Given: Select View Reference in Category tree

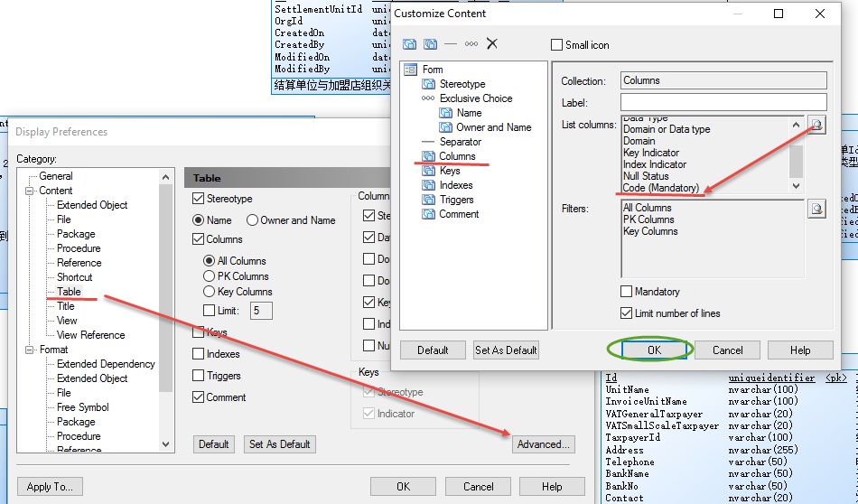Looking at the screenshot, I should pos(91,335).
